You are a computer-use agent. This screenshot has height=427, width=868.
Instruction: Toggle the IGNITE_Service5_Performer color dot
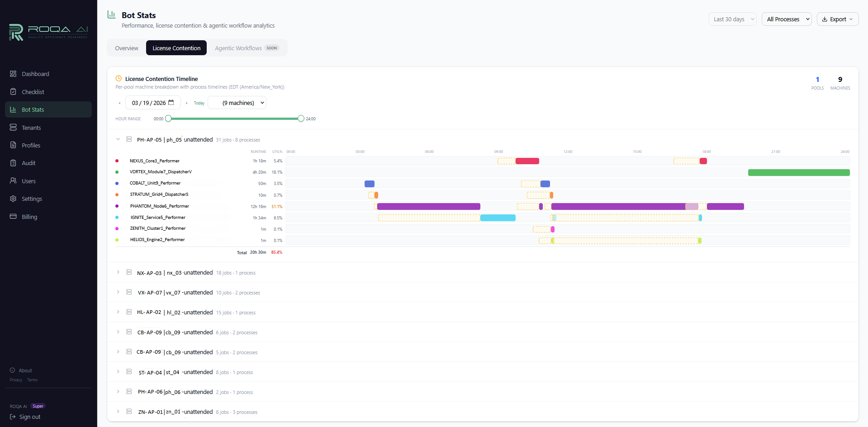click(x=117, y=217)
